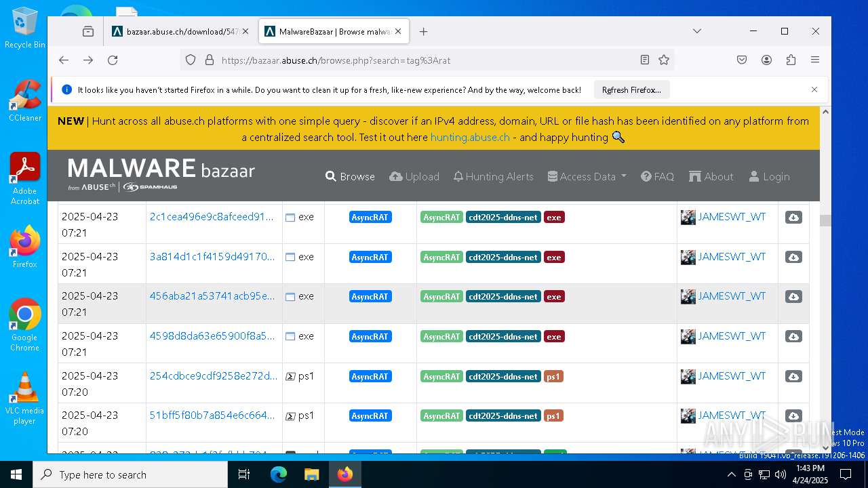Image resolution: width=868 pixels, height=488 pixels.
Task: Click the MALWARE bazaar logo
Action: (161, 174)
